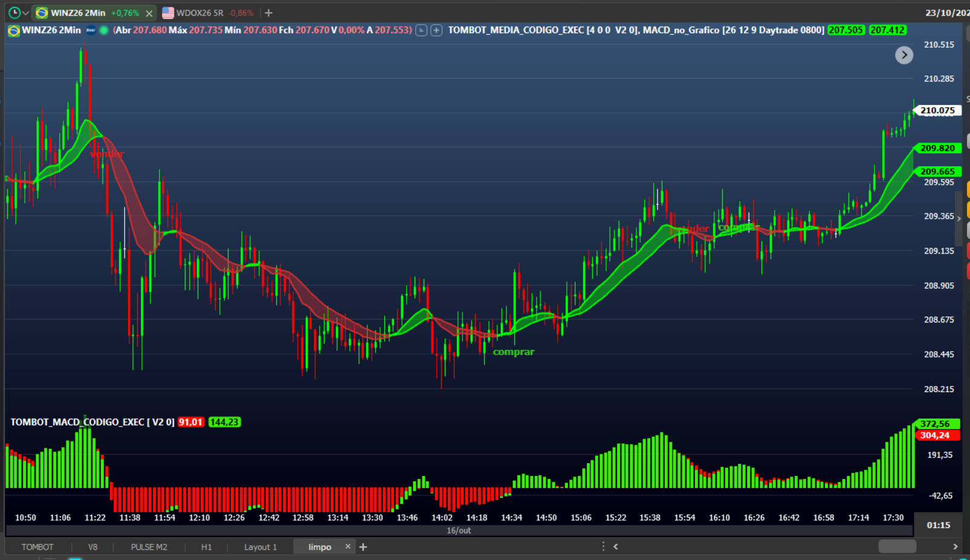Viewport: 970px width, 560px height.
Task: Click the red 91,01 MACD value badge
Action: coord(191,422)
